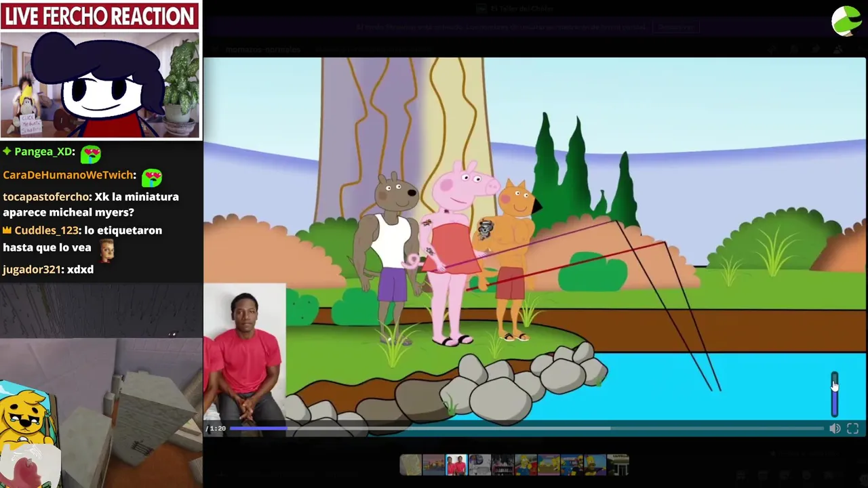Screen dimensions: 868x488
Task: Click the face emote in Cuddles_123's message
Action: pos(106,250)
